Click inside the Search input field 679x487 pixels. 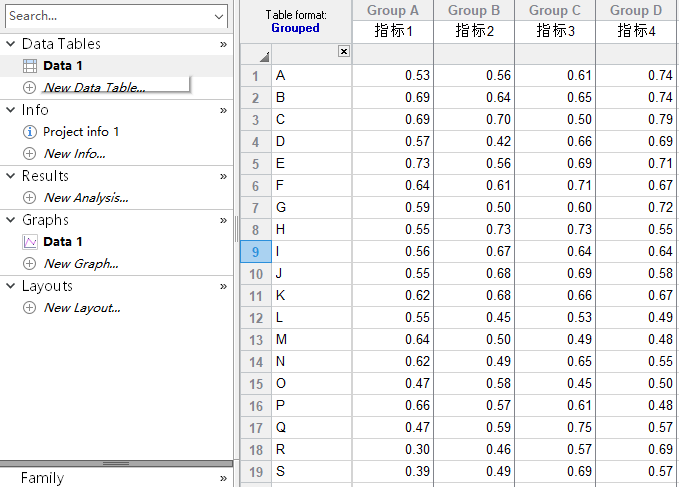point(105,16)
